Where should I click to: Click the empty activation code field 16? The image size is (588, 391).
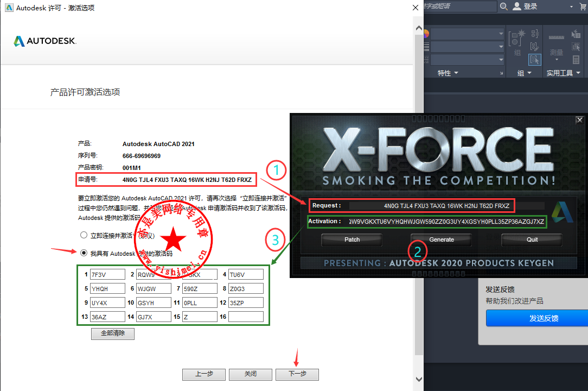(246, 317)
